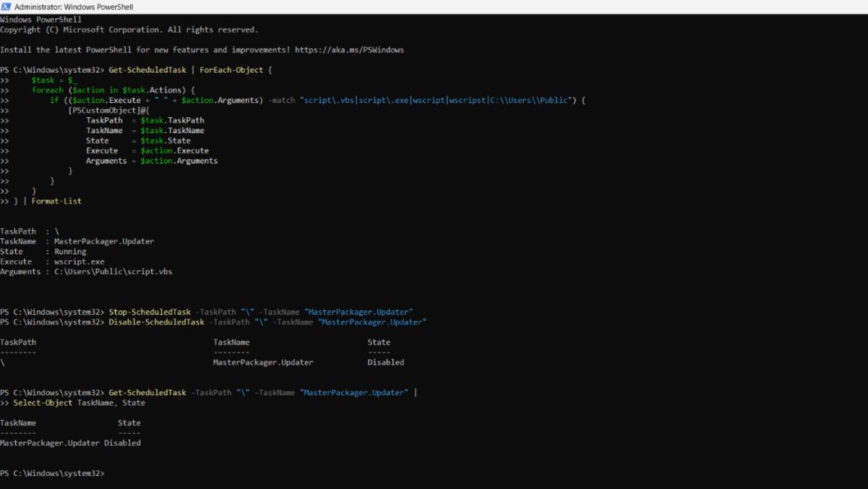The height and width of the screenshot is (489, 868).
Task: Click the 'ForEach-Object' cmdlet text
Action: [x=231, y=70]
